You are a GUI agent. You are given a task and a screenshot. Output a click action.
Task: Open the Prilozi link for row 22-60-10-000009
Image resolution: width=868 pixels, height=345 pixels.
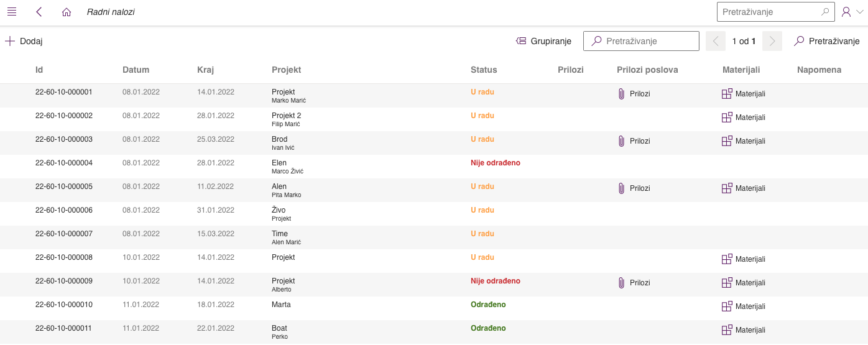tap(639, 283)
